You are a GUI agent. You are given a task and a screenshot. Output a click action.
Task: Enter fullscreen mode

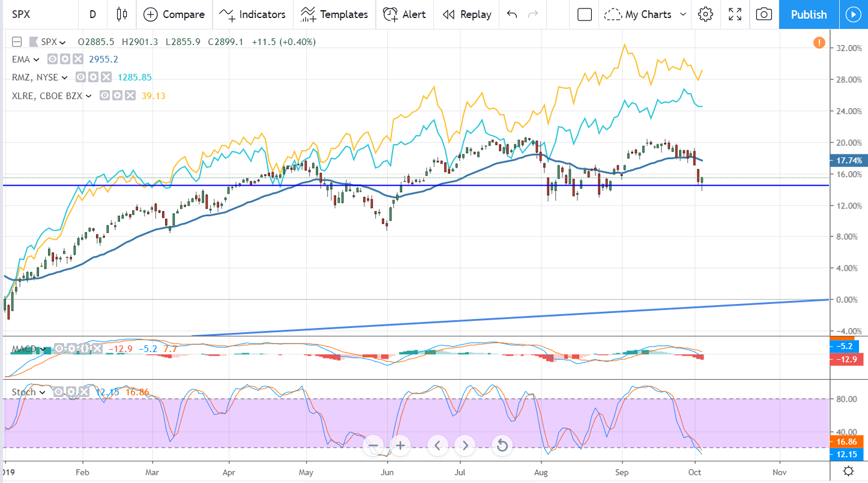[x=735, y=14]
